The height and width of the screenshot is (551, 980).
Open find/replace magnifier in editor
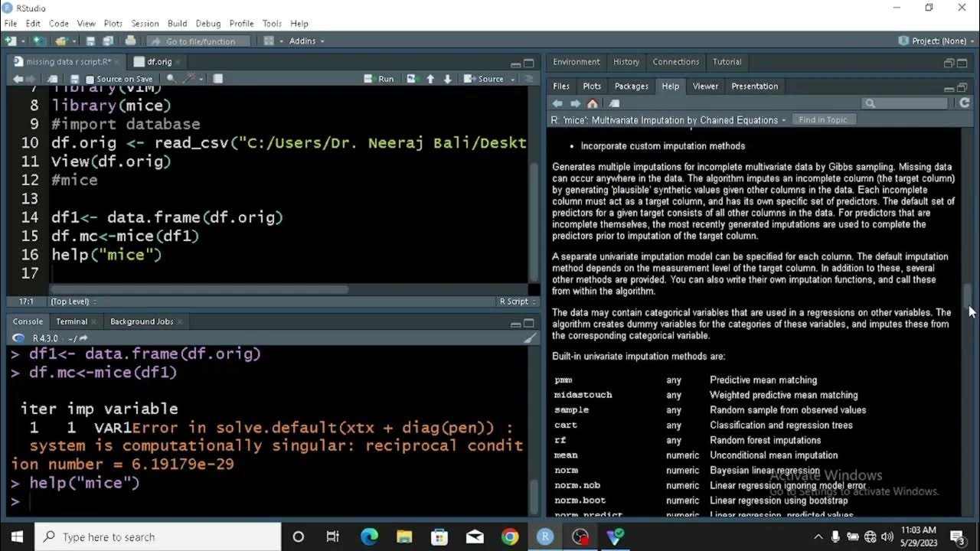(171, 79)
